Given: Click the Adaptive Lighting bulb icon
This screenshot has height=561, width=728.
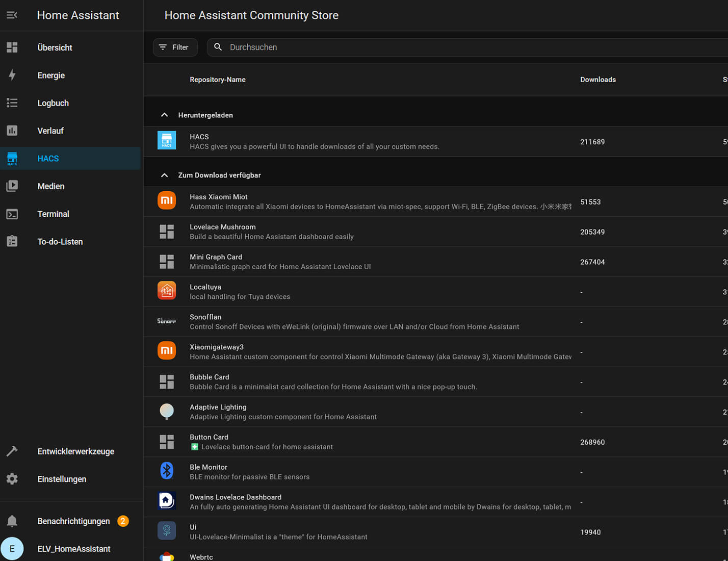Looking at the screenshot, I should coord(167,412).
